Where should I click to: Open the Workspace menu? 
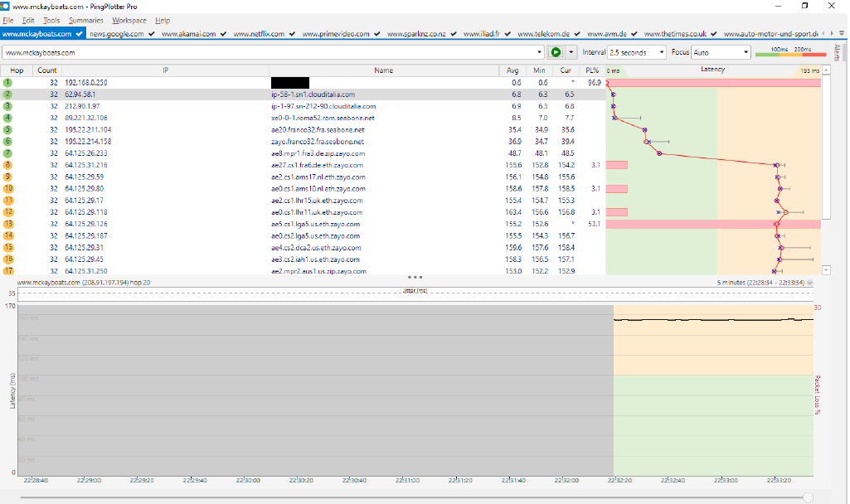click(129, 20)
